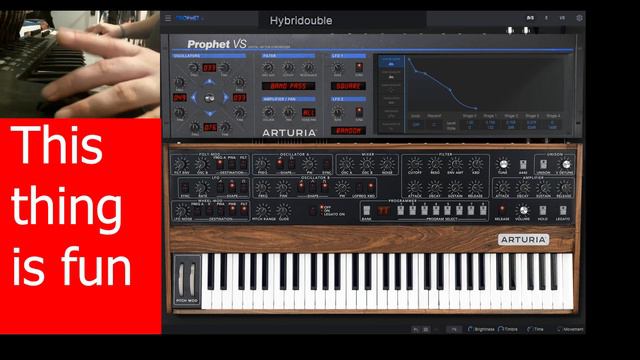
Task: Open the LFO 2 Random waveform display
Action: (x=348, y=131)
